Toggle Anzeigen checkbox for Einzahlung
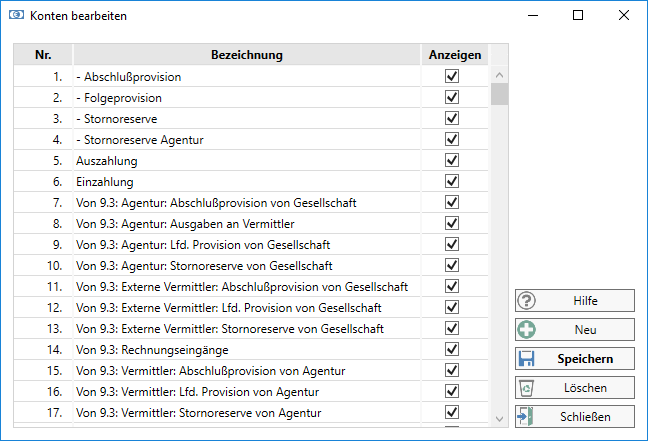 [452, 182]
